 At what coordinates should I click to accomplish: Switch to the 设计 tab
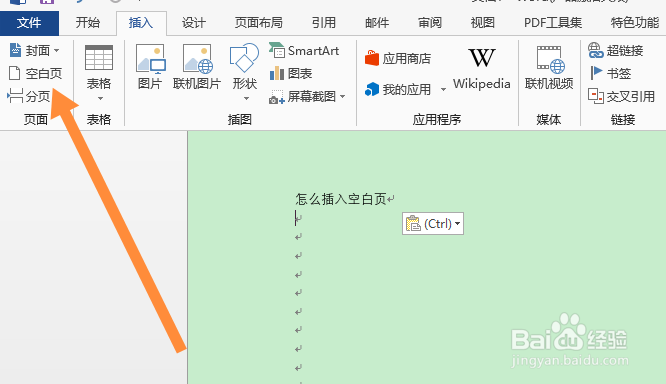click(194, 23)
